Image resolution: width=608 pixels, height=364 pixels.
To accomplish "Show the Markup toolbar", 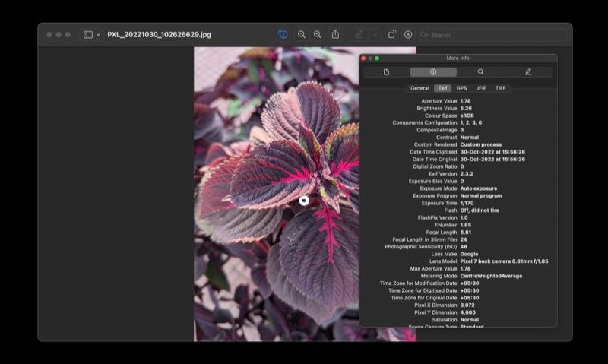I will [x=408, y=35].
